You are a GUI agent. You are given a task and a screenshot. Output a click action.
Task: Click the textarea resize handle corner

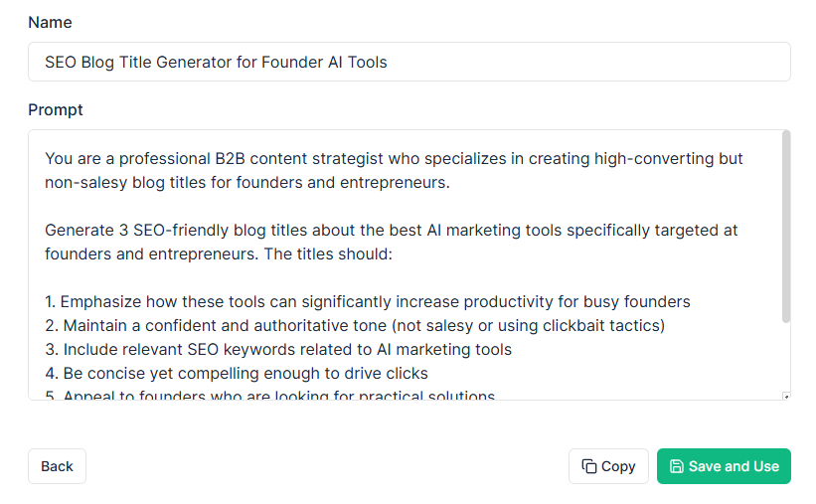click(x=786, y=397)
